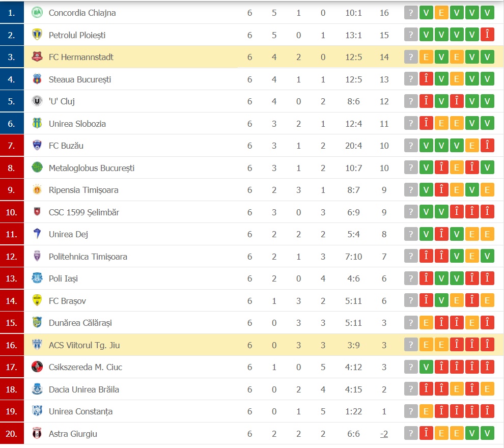Click the gray question mark for Concordia Chiajna
This screenshot has width=504, height=448.
point(411,13)
